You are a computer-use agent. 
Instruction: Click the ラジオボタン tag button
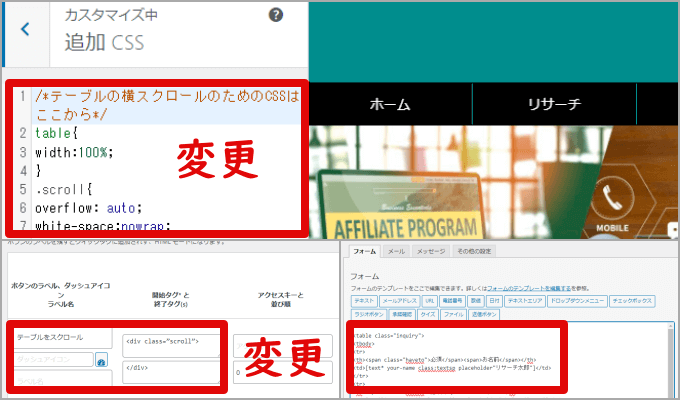coord(369,314)
